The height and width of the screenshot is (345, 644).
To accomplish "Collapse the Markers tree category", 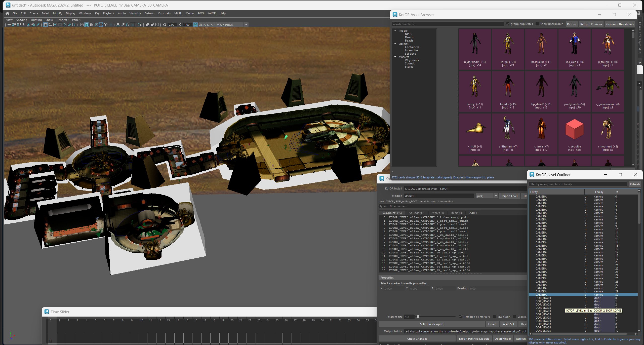I will point(395,57).
